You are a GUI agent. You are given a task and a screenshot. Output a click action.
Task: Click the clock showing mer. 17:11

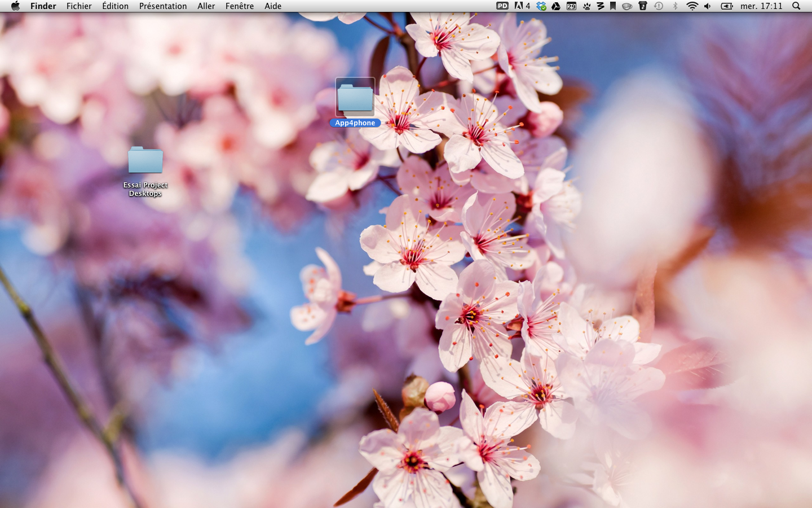click(x=761, y=6)
